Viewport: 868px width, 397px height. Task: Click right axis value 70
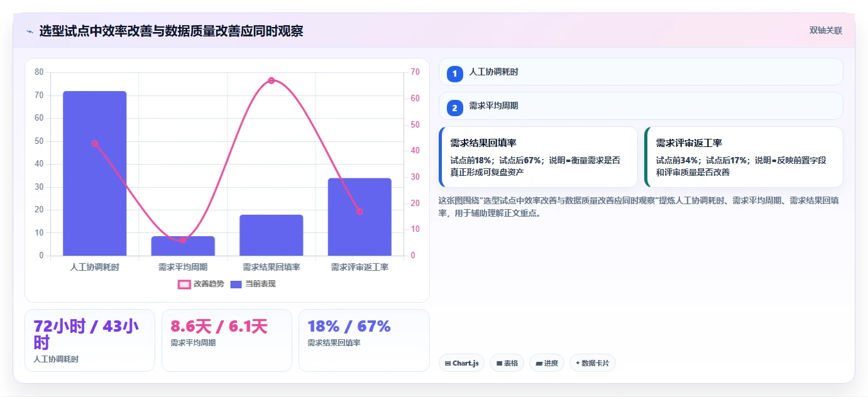click(415, 72)
